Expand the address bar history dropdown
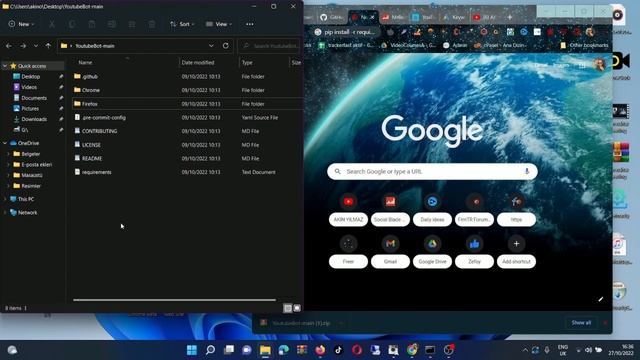The image size is (640, 360). (x=211, y=46)
